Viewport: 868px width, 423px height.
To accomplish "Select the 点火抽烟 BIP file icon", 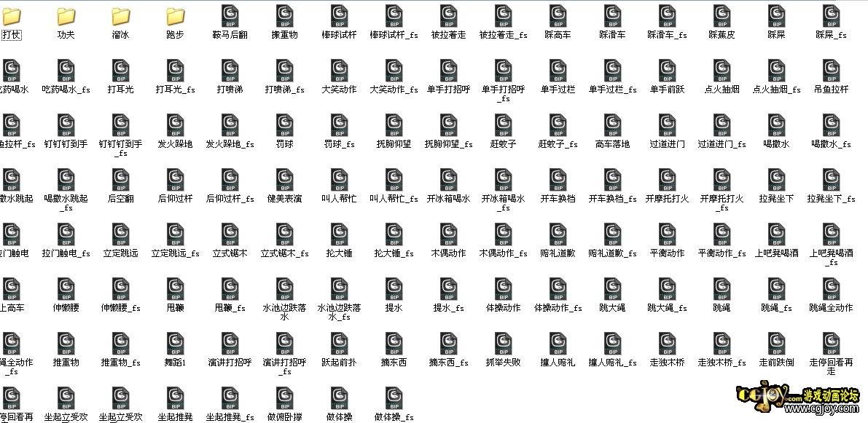I will click(x=722, y=71).
